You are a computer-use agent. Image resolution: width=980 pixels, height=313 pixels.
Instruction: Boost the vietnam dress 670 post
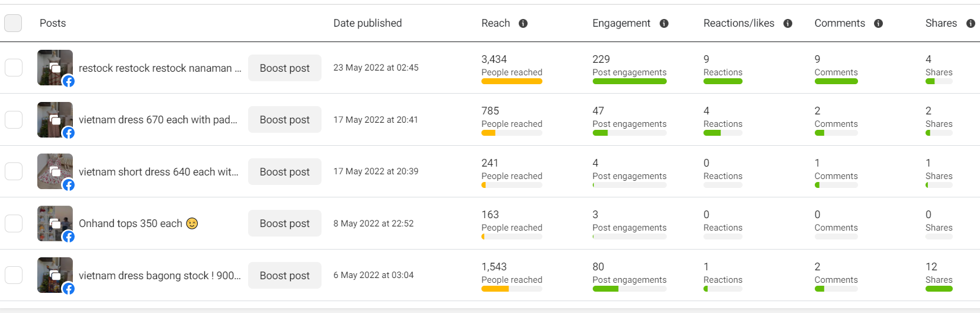click(284, 120)
